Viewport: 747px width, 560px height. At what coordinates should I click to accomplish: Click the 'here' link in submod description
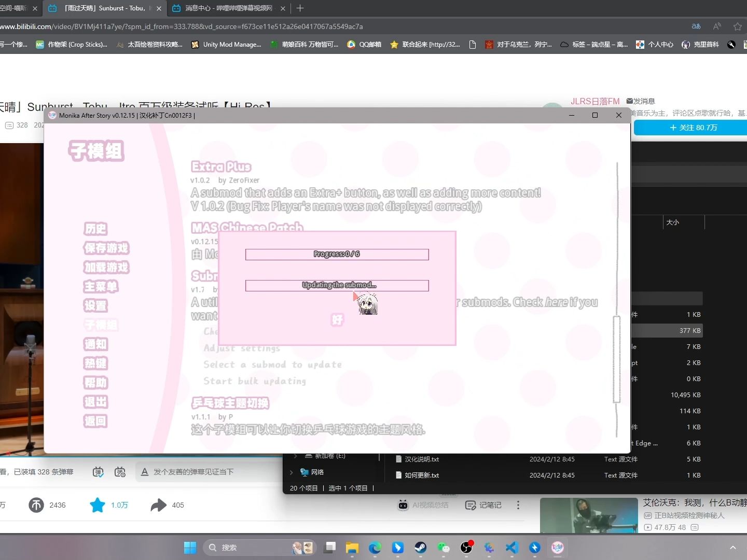[x=557, y=302]
